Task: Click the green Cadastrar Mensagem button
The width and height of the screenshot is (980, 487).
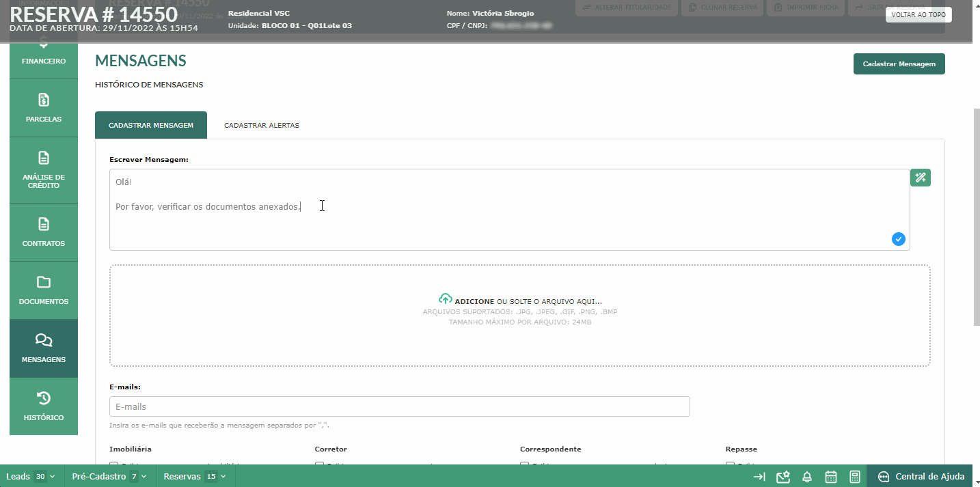Action: pos(899,64)
